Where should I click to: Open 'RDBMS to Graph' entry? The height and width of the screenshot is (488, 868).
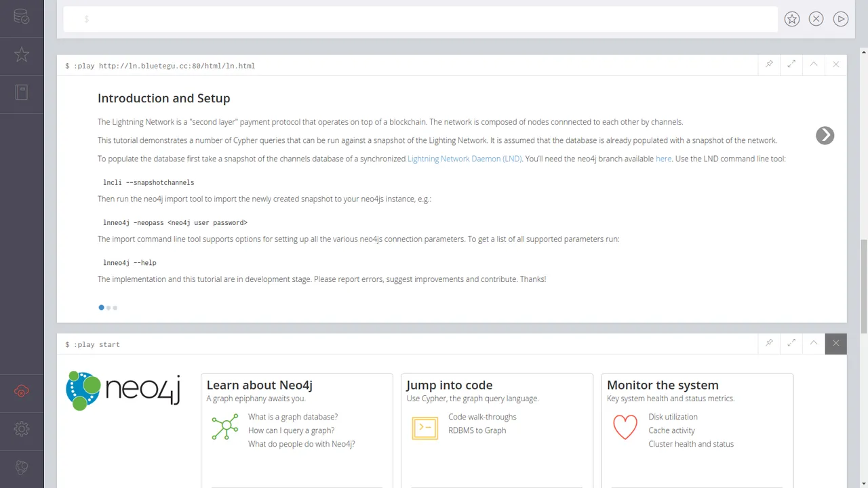(477, 430)
